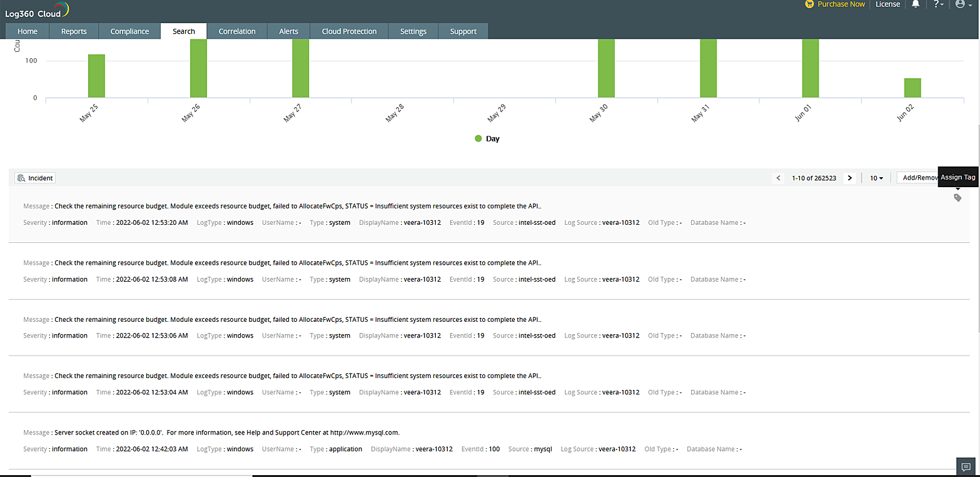Go to the next results page
Image resolution: width=980 pixels, height=477 pixels.
849,178
